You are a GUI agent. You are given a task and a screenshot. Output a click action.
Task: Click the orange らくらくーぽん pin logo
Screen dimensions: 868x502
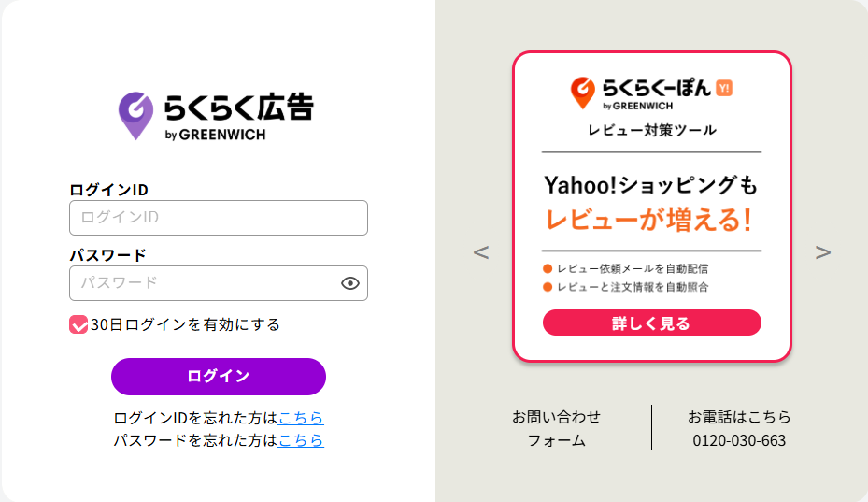pyautogui.click(x=582, y=92)
